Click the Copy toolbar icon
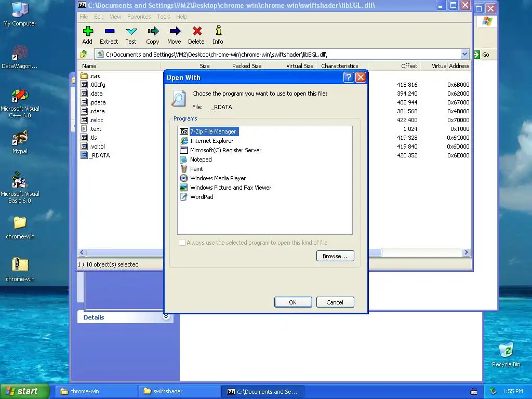532x399 pixels. coord(153,35)
